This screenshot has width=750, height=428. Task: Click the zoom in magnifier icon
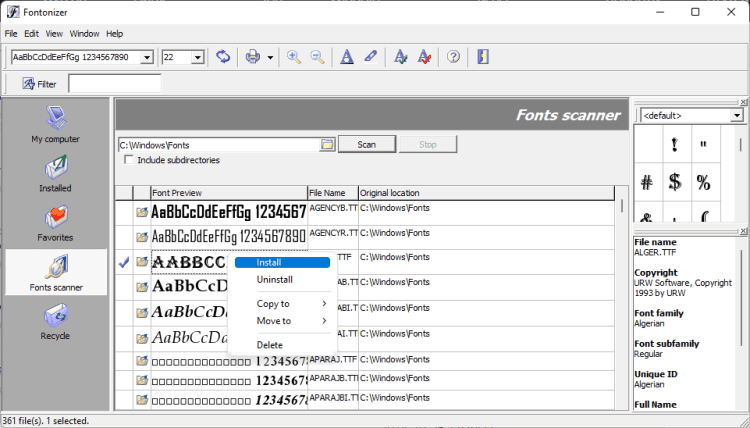[294, 57]
